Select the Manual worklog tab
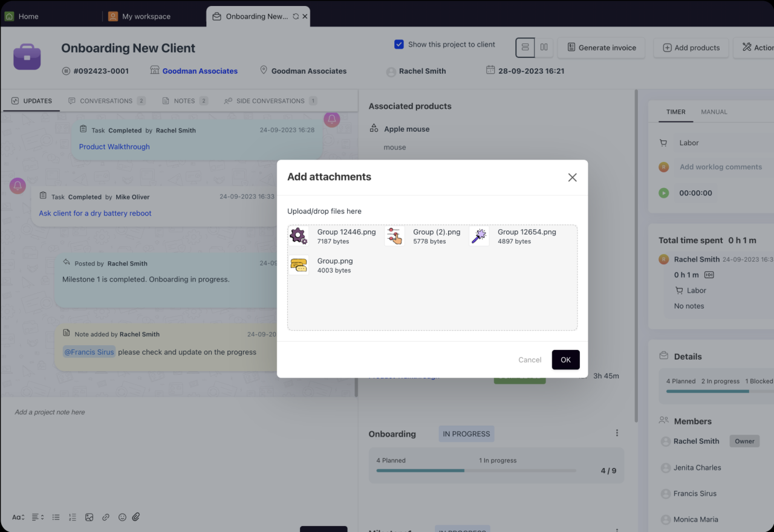 point(714,112)
